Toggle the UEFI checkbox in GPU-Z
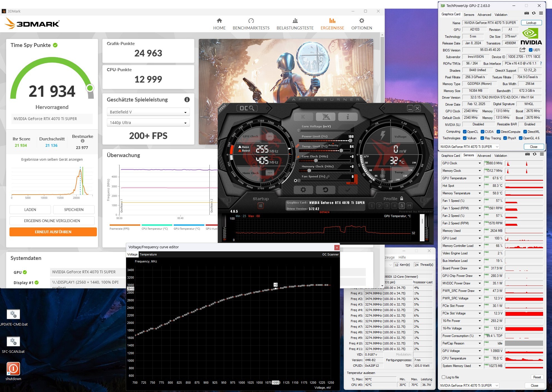This screenshot has height=392, width=552. click(x=531, y=50)
